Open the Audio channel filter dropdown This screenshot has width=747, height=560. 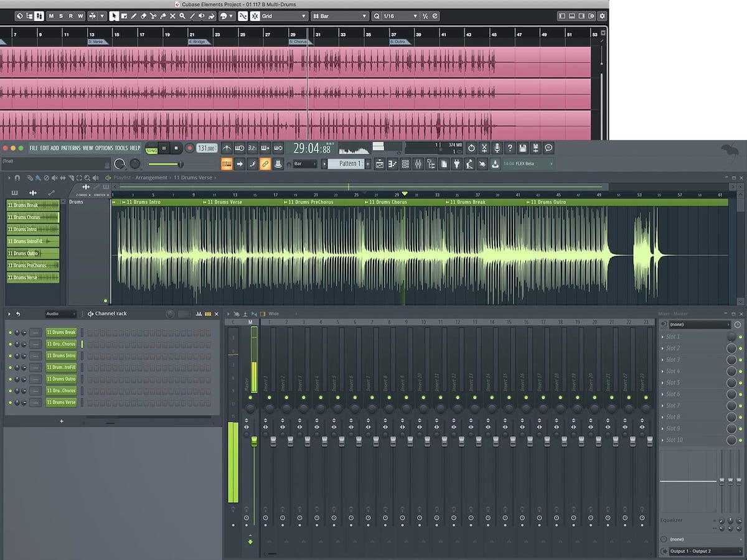pos(60,314)
